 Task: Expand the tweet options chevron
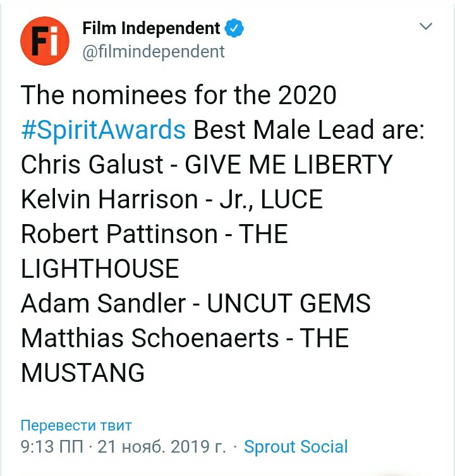point(427,27)
